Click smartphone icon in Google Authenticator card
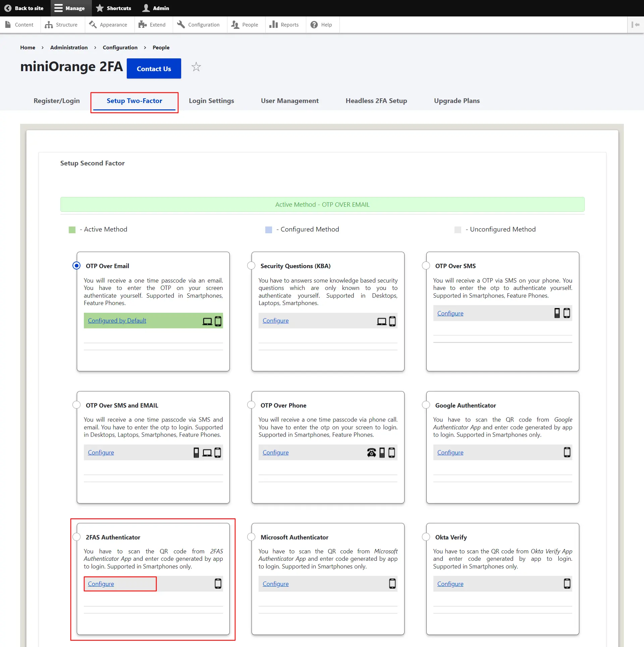Image resolution: width=644 pixels, height=647 pixels. (567, 452)
